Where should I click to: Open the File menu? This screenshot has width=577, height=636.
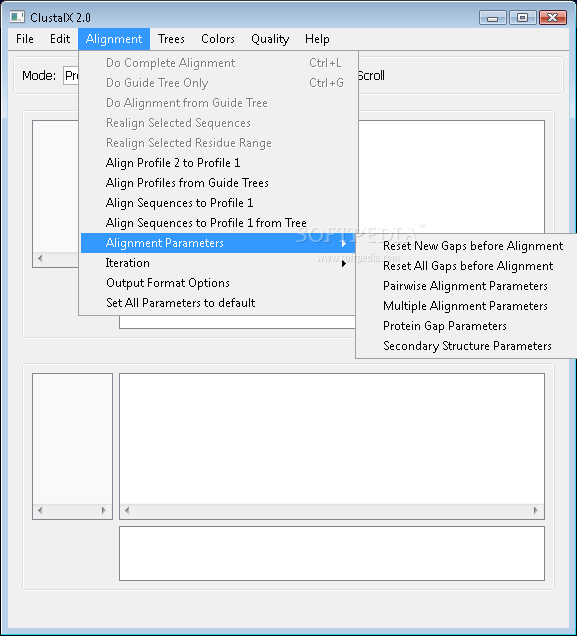coord(25,39)
